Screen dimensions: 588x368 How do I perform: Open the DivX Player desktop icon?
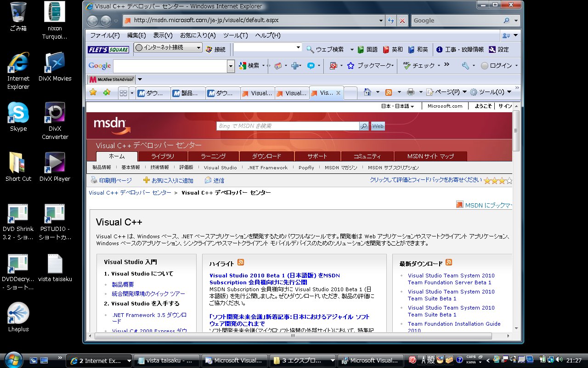[x=55, y=167]
